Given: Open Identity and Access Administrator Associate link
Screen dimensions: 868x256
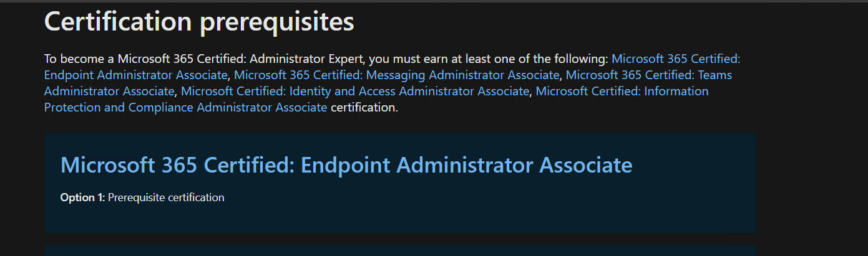Looking at the screenshot, I should [x=355, y=92].
